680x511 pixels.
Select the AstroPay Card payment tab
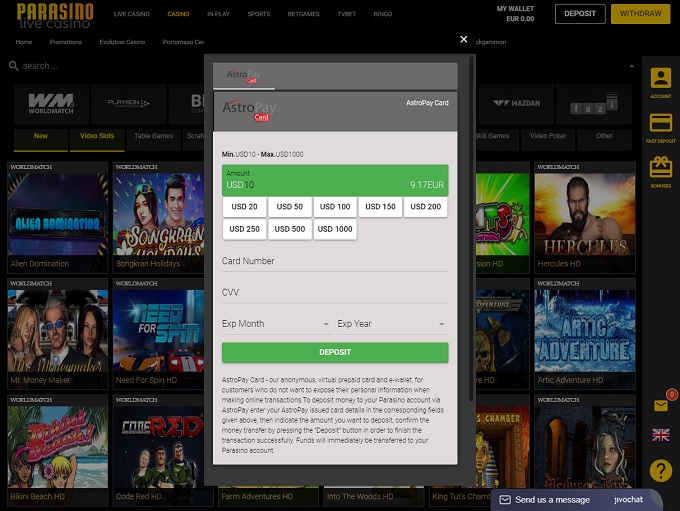click(242, 76)
